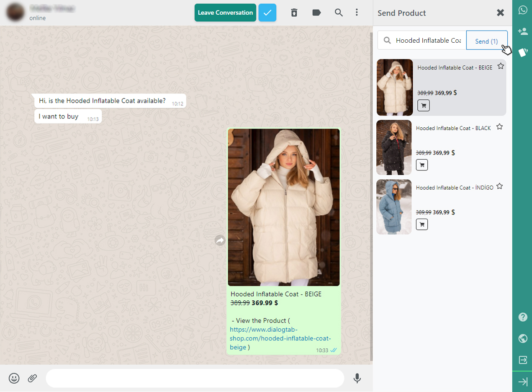Image resolution: width=532 pixels, height=392 pixels.
Task: Toggle the star on the BLACK coat
Action: point(499,126)
